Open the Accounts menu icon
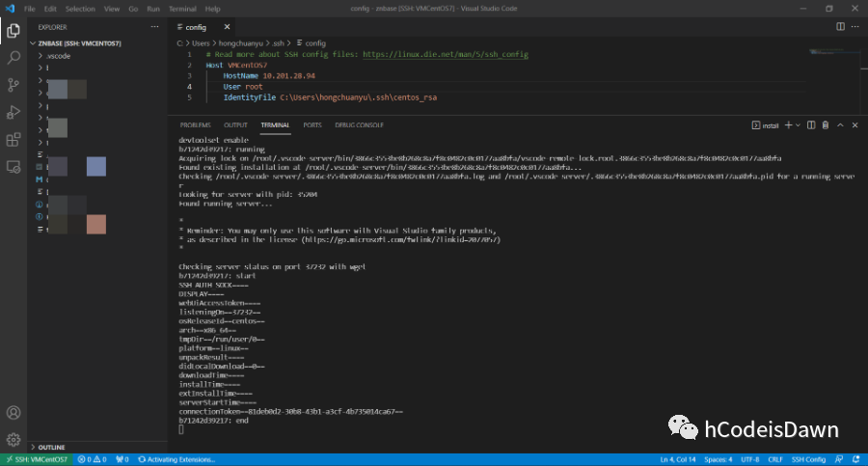The height and width of the screenshot is (466, 868). [14, 413]
